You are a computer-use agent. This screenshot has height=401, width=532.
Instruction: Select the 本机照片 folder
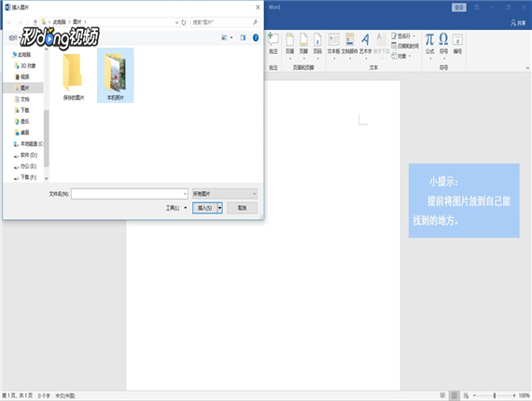click(116, 76)
